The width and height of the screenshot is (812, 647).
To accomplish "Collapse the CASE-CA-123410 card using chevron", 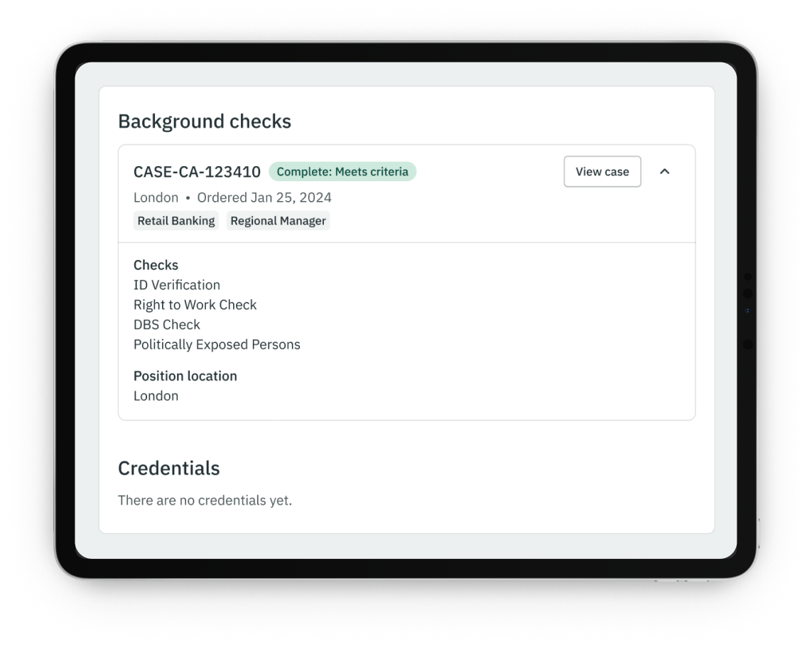I will (664, 172).
